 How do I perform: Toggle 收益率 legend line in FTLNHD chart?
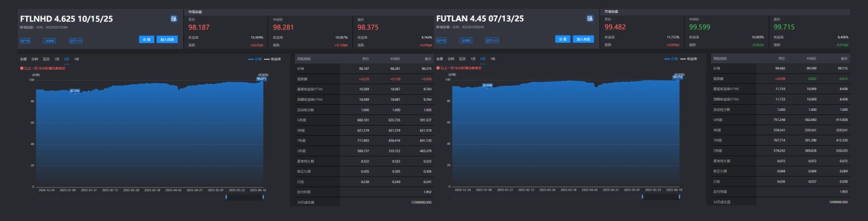272,59
